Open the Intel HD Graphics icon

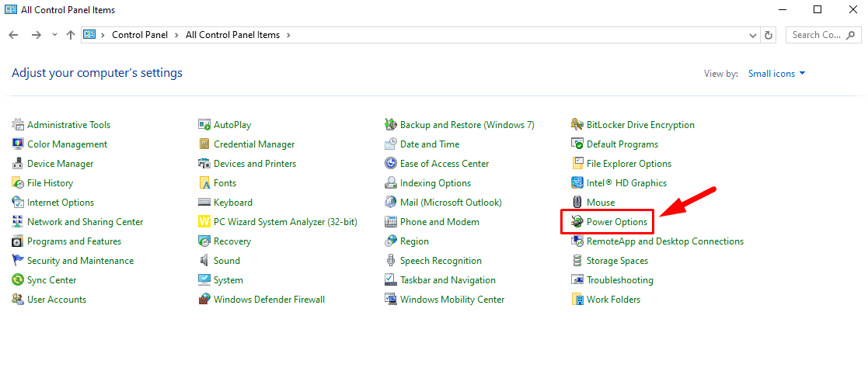(577, 183)
